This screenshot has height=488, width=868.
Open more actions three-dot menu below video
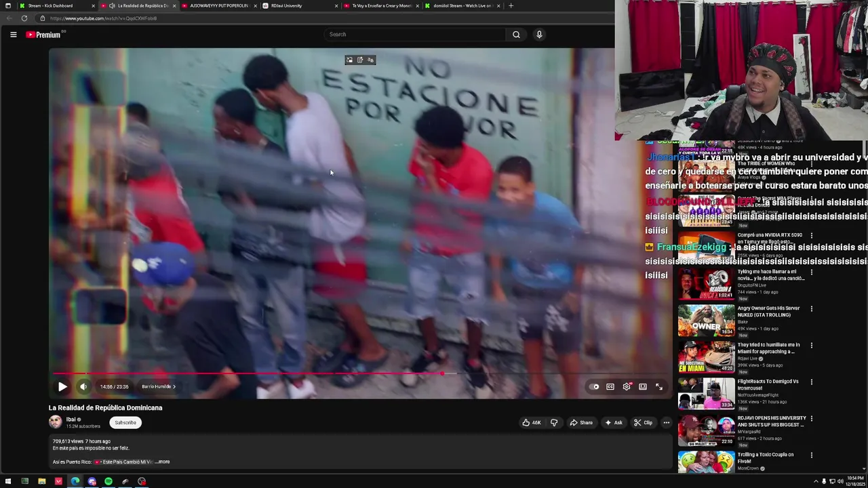666,423
